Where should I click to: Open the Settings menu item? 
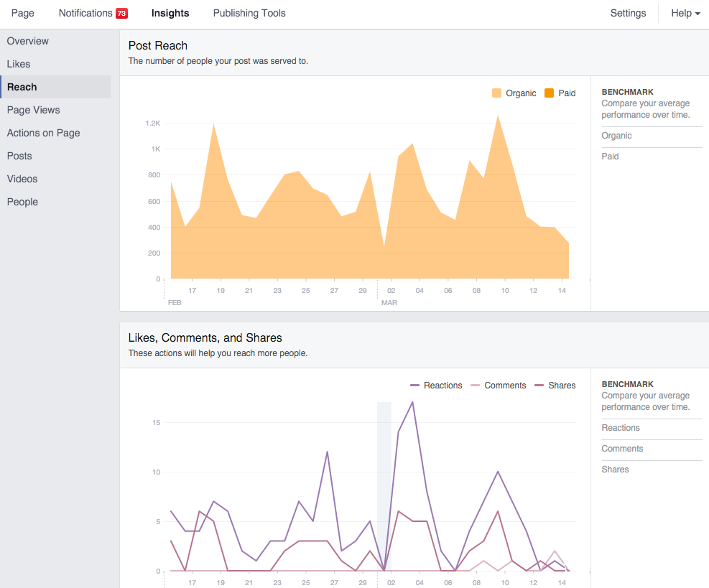coord(628,13)
